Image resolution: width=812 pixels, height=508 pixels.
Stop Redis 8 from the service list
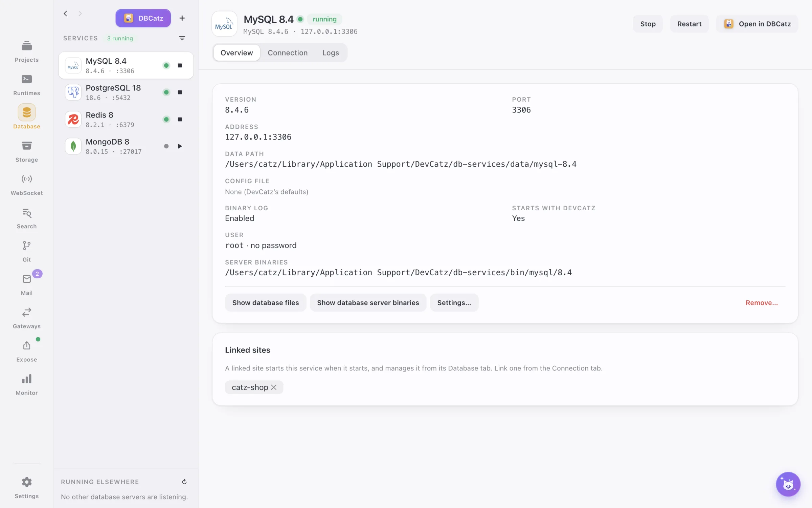click(180, 119)
